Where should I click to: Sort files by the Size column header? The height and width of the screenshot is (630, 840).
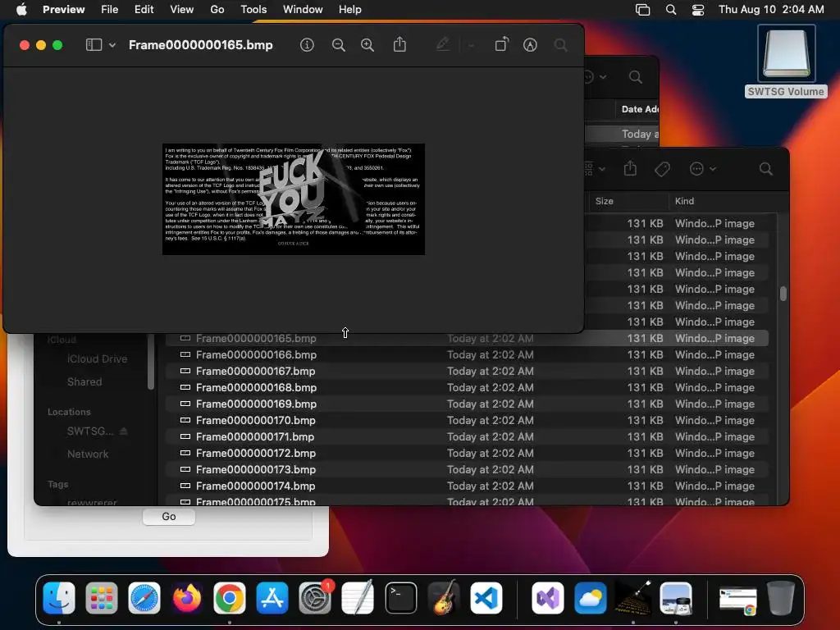pyautogui.click(x=605, y=201)
